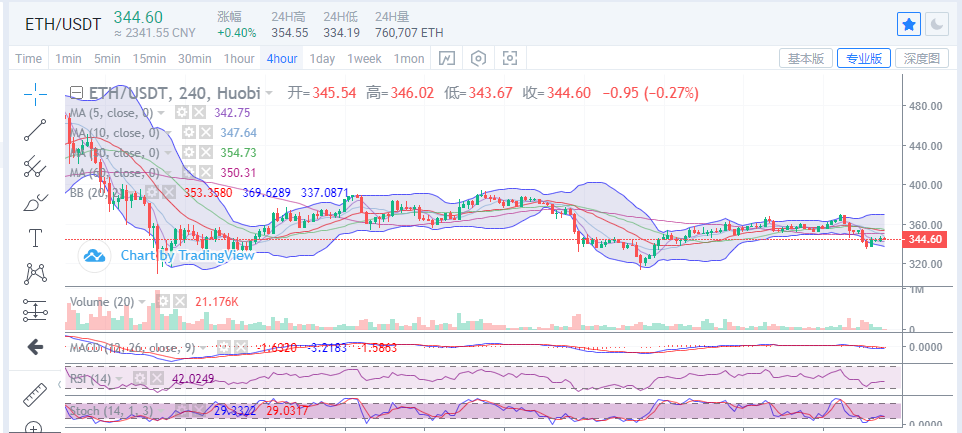
Task: Expand Volume (20) dropdown arrow
Action: pyautogui.click(x=142, y=302)
